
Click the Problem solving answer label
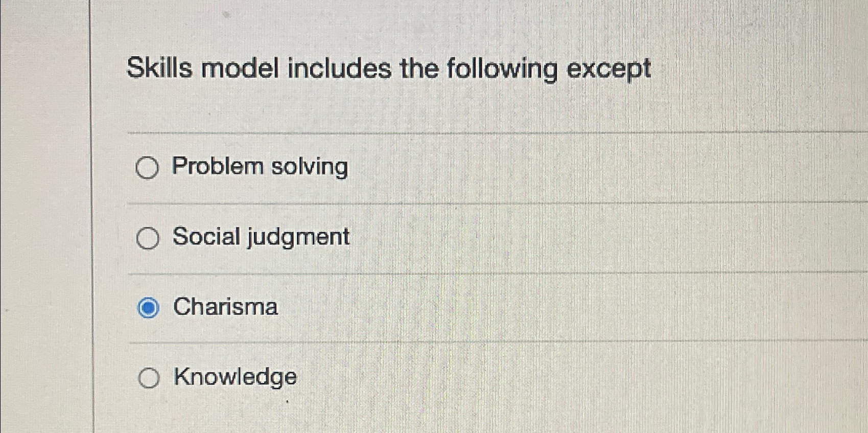261,167
